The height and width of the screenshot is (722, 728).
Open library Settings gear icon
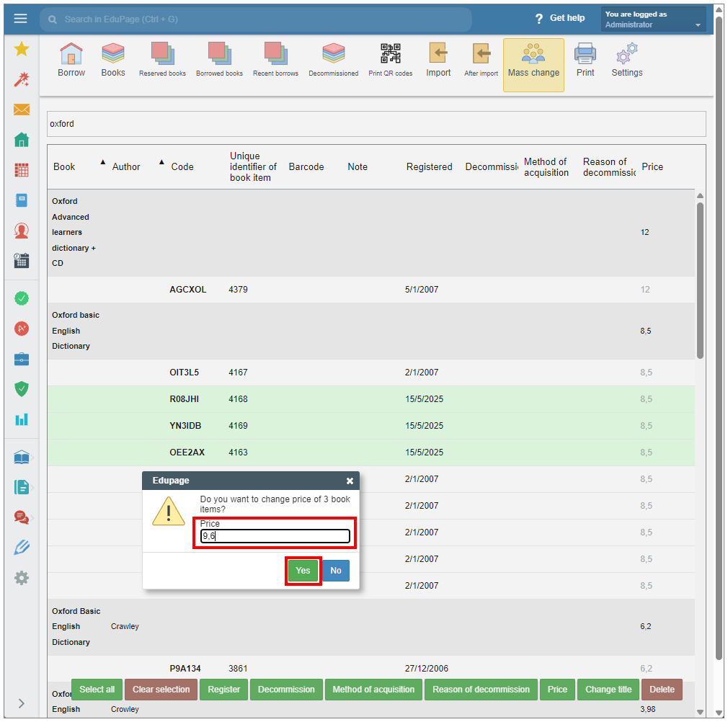[626, 60]
